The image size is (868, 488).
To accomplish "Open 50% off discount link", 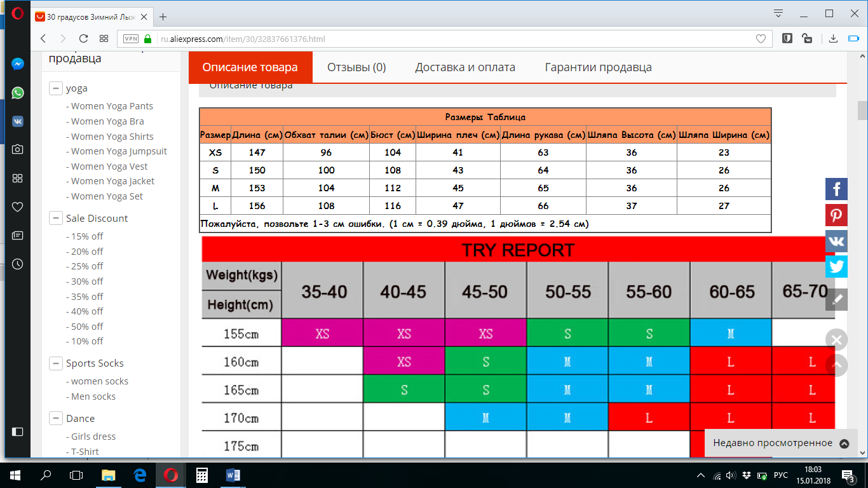I will [88, 327].
